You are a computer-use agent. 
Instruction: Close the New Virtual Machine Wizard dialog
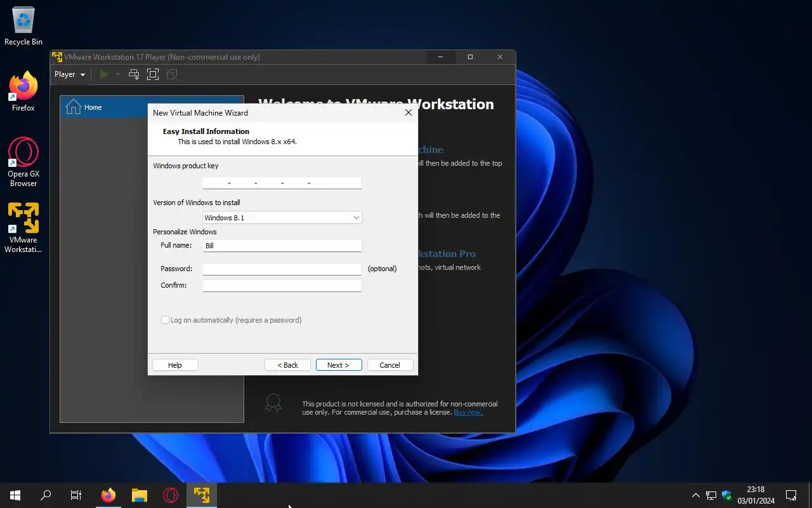409,112
